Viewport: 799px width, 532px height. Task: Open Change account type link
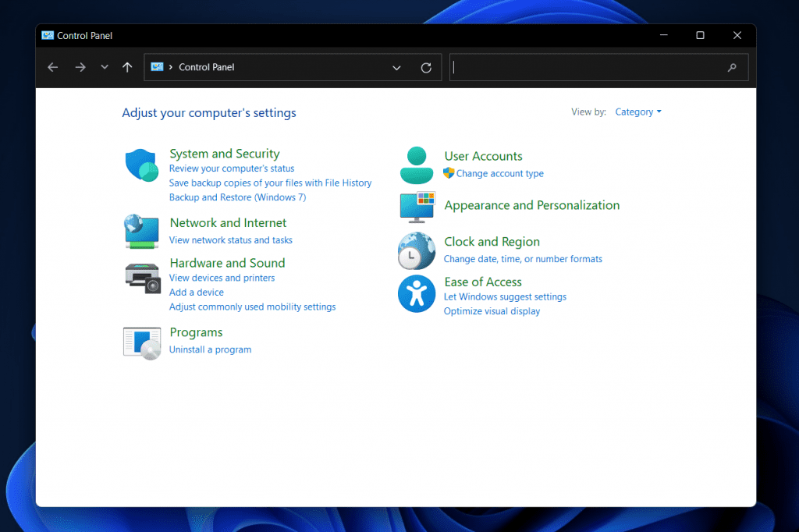[x=499, y=174]
